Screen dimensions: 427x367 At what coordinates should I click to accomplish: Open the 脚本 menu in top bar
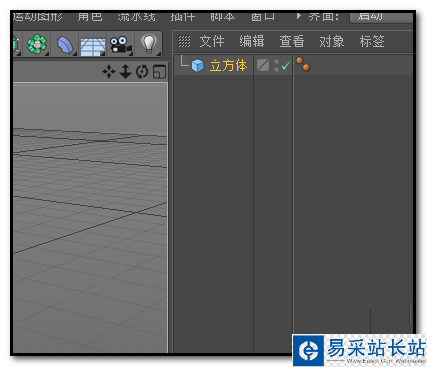tap(223, 16)
